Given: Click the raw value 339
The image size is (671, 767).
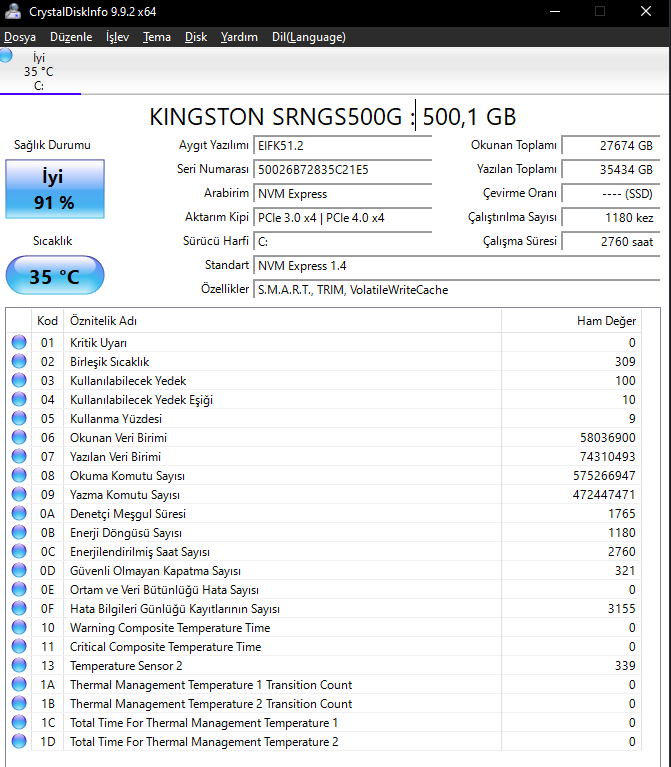Looking at the screenshot, I should [625, 665].
